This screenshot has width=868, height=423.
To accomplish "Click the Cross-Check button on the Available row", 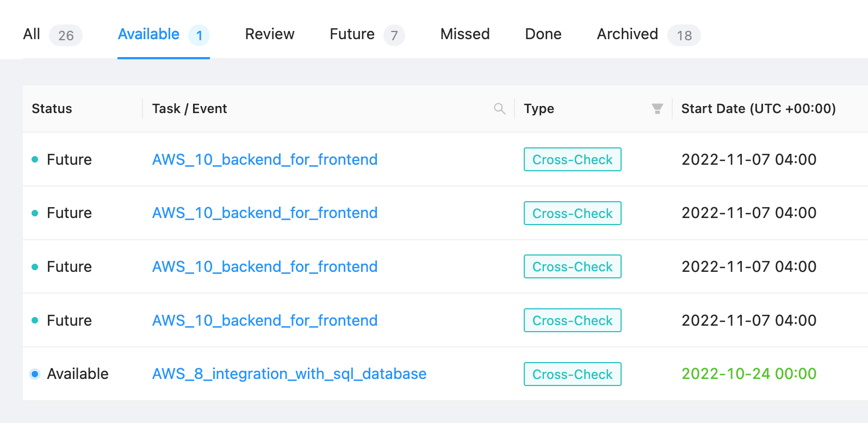I will click(x=572, y=374).
